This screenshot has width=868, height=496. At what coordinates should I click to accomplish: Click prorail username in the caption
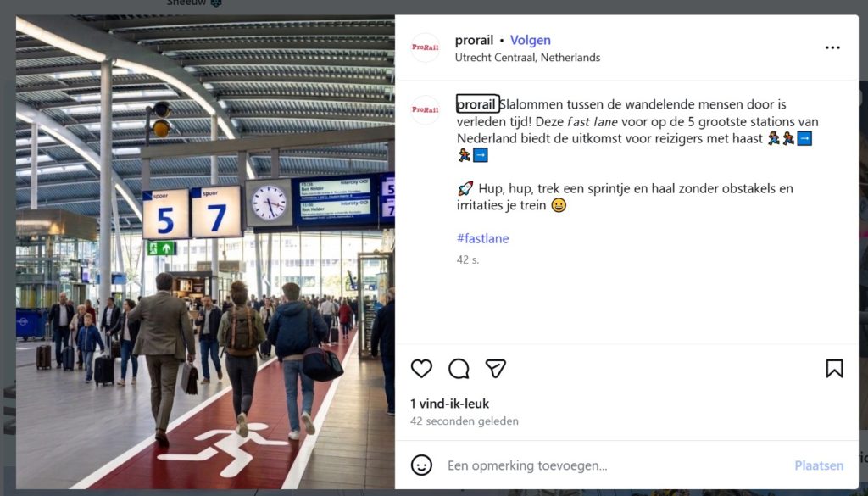477,104
